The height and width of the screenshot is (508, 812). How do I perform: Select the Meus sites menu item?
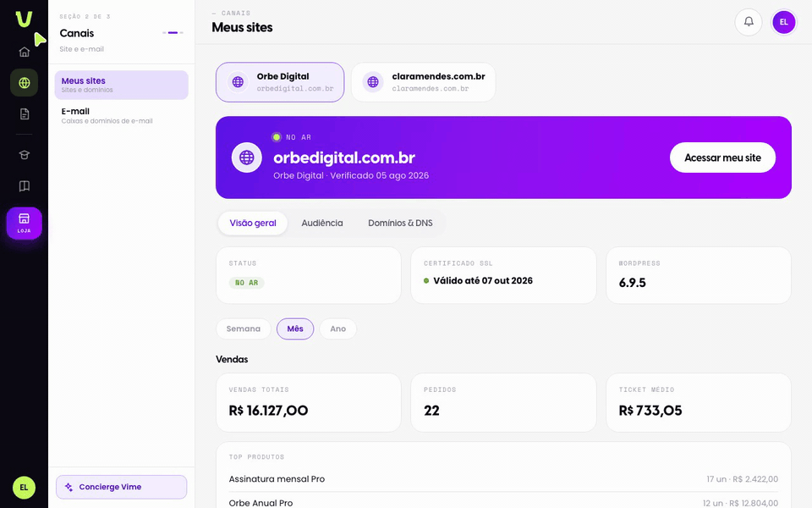[121, 85]
